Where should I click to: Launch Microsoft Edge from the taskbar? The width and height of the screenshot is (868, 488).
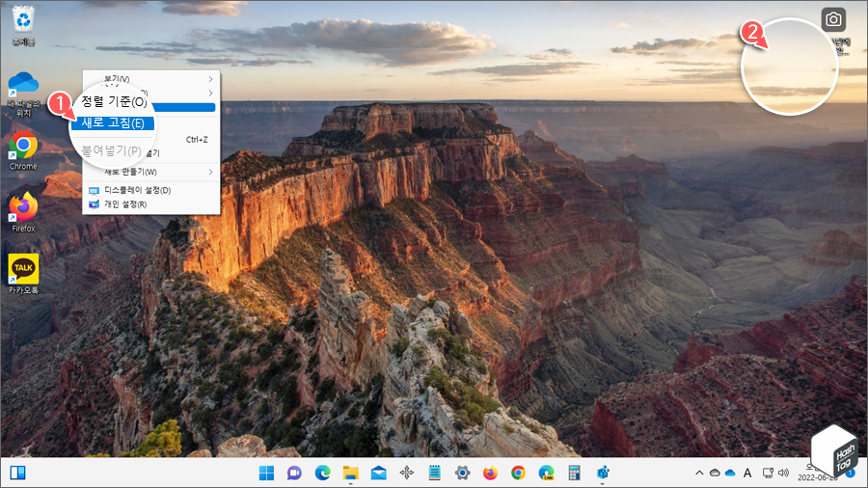(322, 474)
